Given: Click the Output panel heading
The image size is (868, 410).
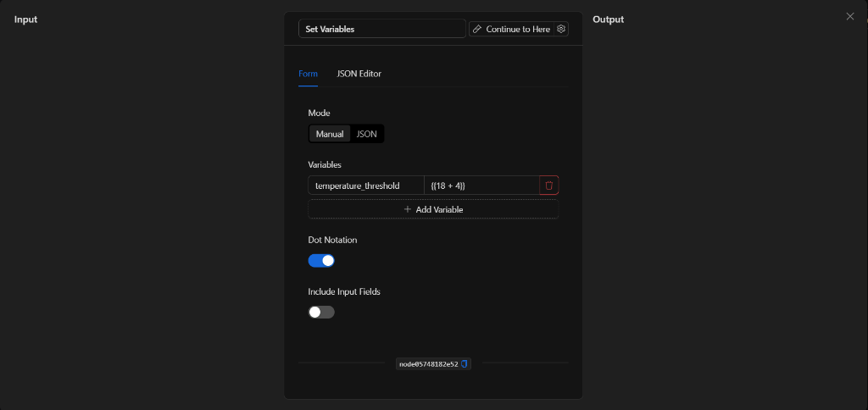Looking at the screenshot, I should [608, 19].
